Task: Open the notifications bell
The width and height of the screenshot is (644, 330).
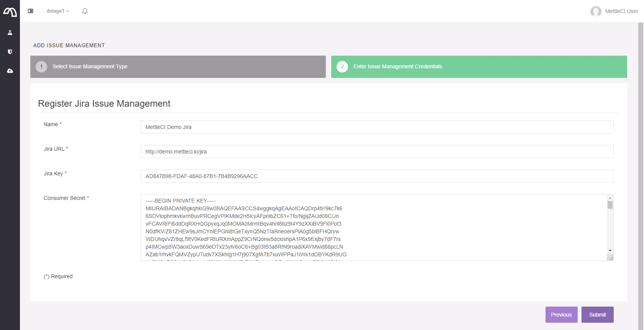Action: click(85, 11)
